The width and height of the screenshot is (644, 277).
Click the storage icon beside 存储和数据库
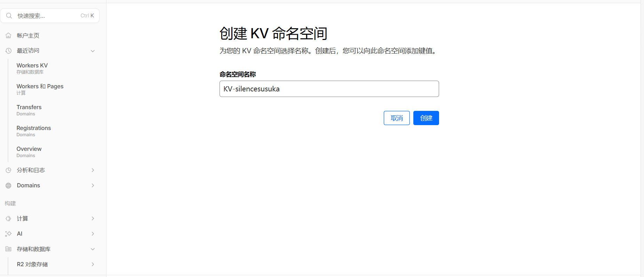point(8,249)
